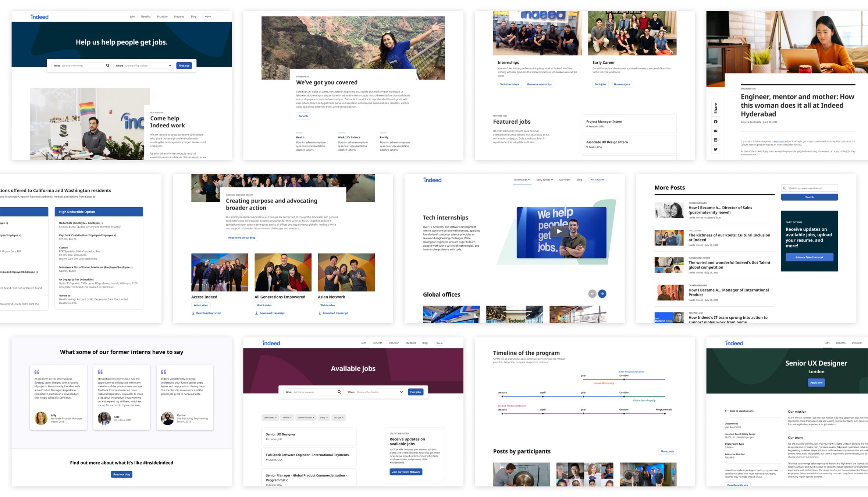Play the Tech internships video

[x=559, y=232]
